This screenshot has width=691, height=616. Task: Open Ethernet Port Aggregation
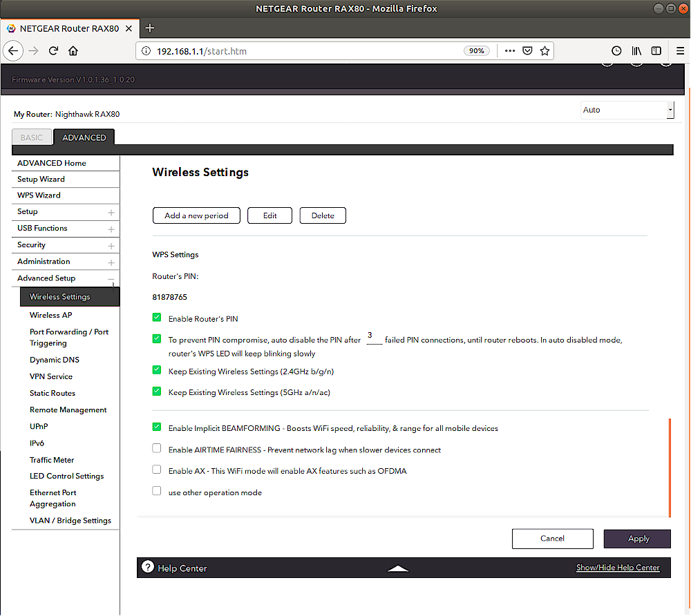tap(53, 499)
